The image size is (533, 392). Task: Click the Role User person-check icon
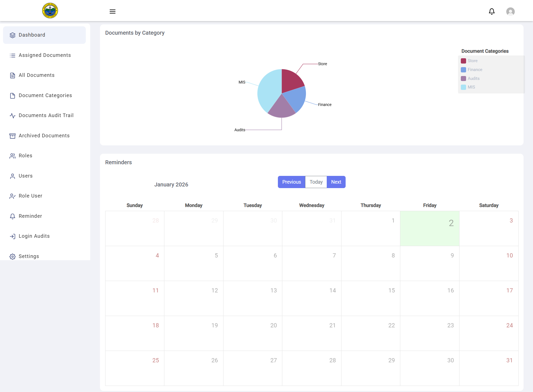point(12,196)
